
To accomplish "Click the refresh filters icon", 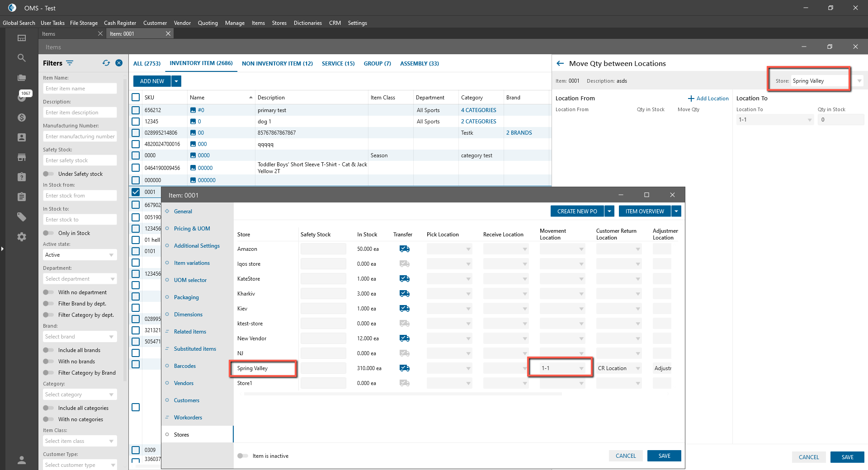I will click(106, 63).
